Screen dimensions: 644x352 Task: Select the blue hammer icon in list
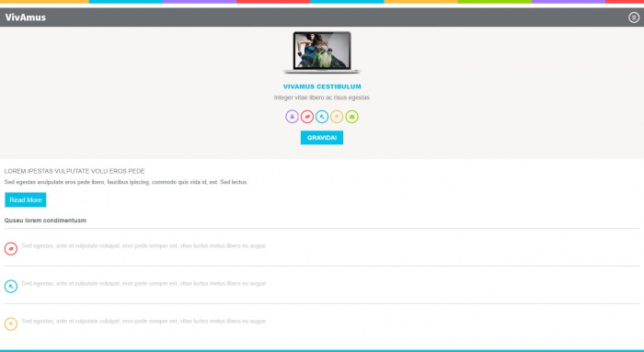click(11, 287)
